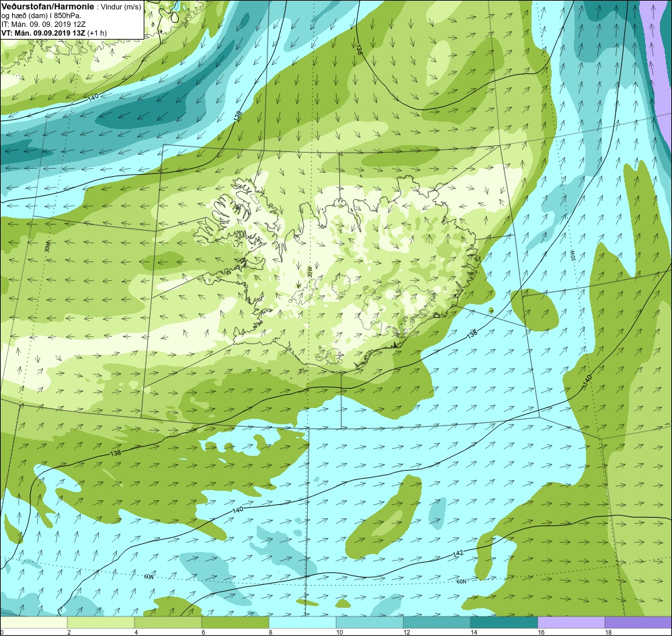This screenshot has width=672, height=636.
Task: Click the legend scale value "16"
Action: click(x=541, y=632)
